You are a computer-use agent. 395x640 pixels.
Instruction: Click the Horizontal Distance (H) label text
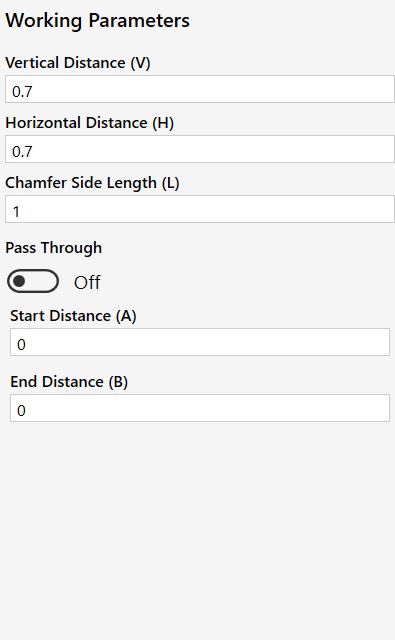click(x=90, y=123)
